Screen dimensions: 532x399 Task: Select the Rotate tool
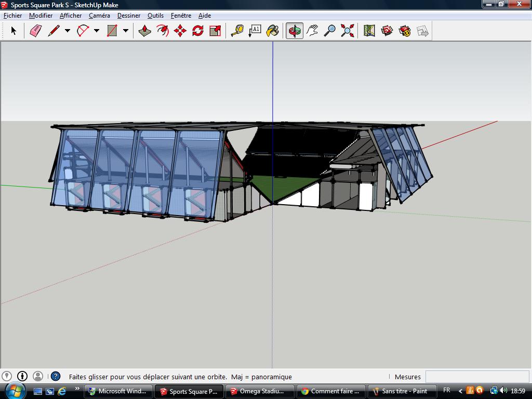pyautogui.click(x=197, y=31)
